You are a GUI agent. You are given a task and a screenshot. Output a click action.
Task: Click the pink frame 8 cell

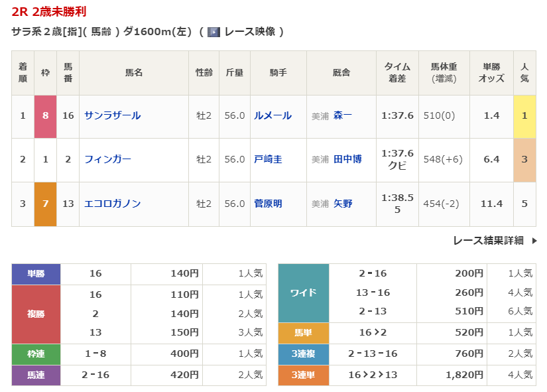(x=45, y=116)
